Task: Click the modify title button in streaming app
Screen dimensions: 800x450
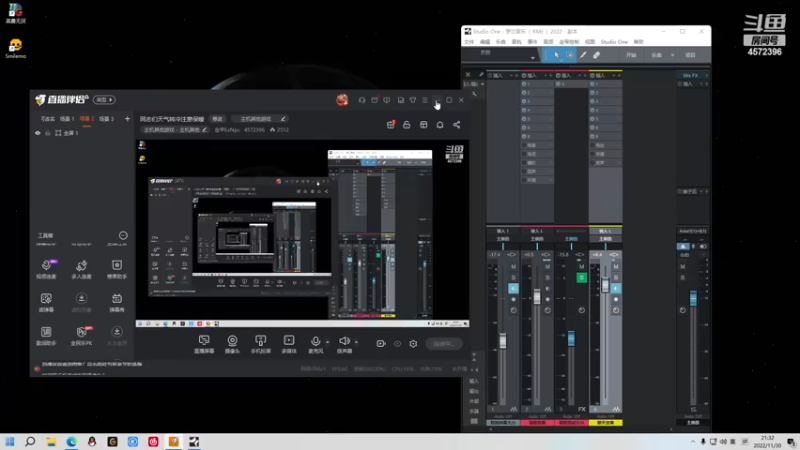Action: tap(217, 119)
